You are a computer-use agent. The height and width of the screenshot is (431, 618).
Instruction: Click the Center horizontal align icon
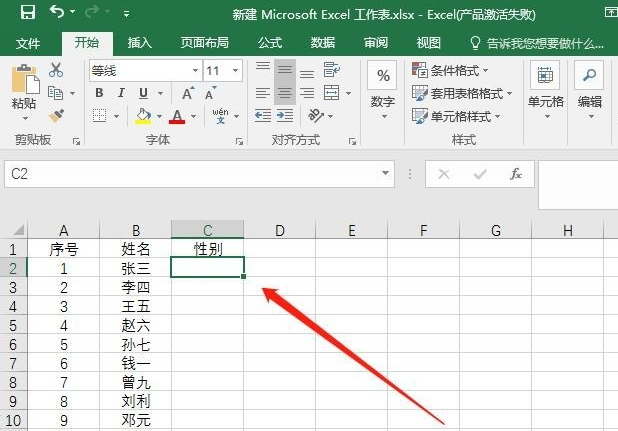coord(285,93)
